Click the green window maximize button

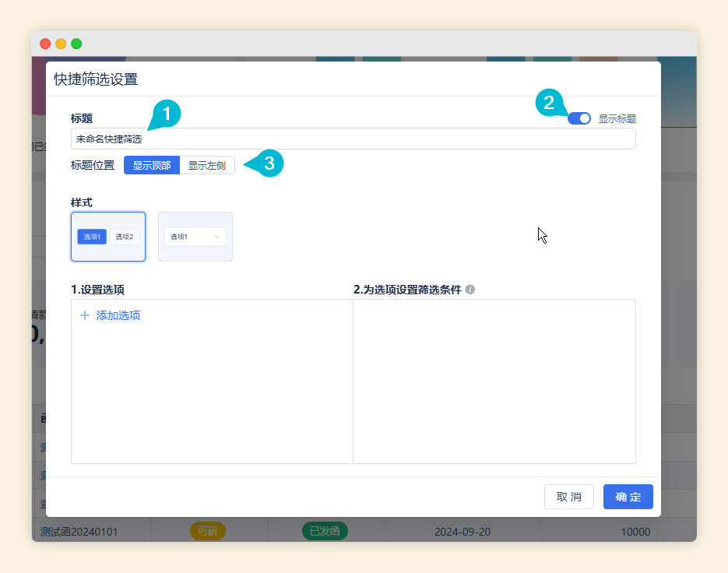coord(76,44)
